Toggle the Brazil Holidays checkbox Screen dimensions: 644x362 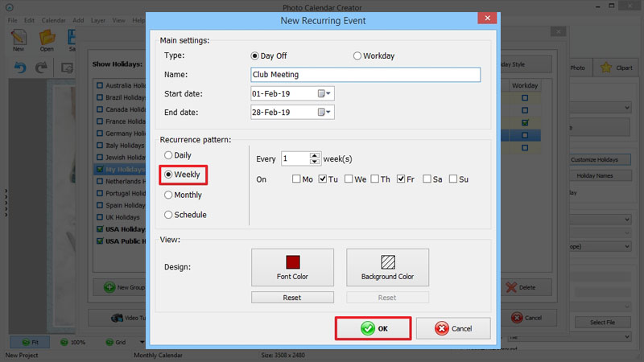[100, 97]
